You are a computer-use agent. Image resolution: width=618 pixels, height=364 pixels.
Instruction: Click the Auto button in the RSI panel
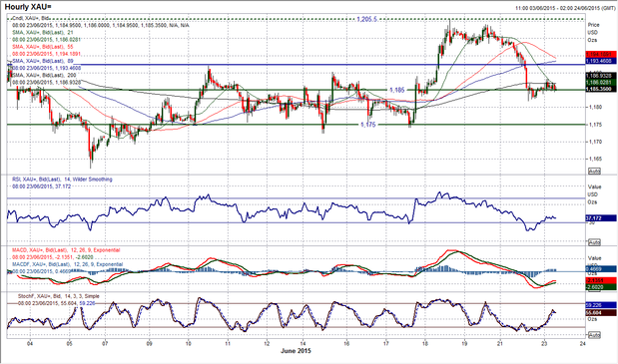594,242
